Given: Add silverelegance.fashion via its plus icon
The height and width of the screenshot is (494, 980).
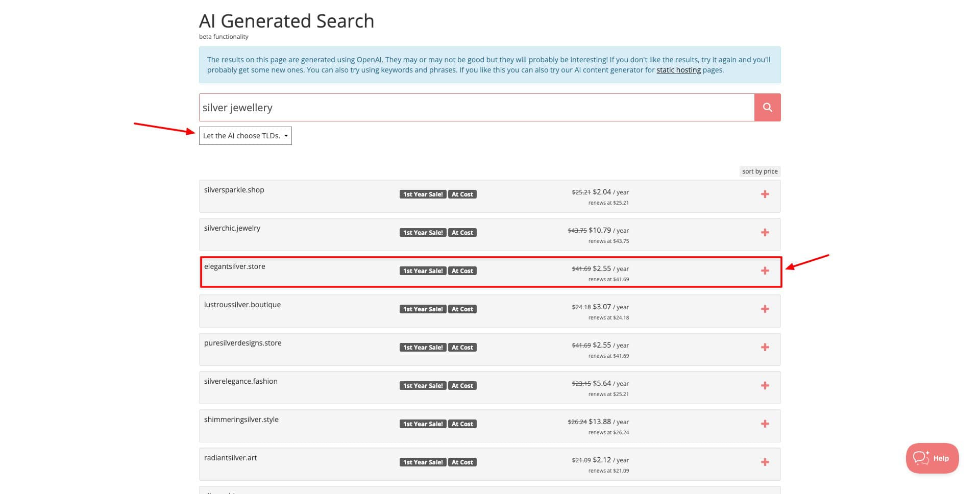Looking at the screenshot, I should pos(765,385).
